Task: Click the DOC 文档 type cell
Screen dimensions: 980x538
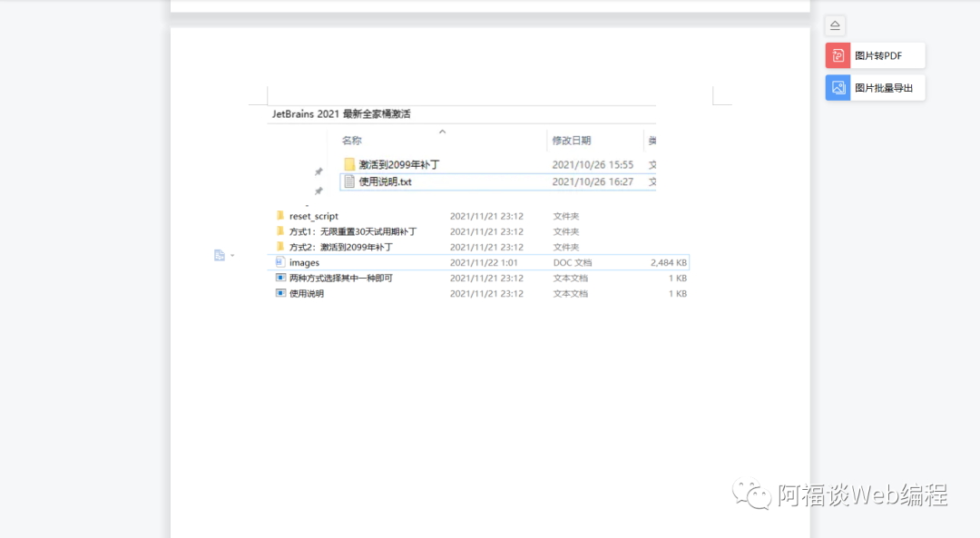Action: 572,262
